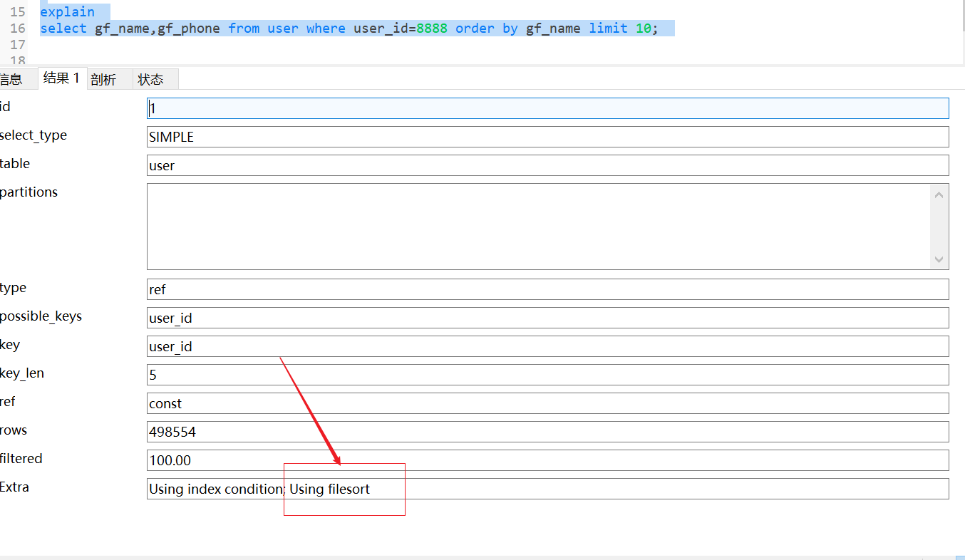Screen dimensions: 965x560
Task: Click the type field showing ref
Action: pyautogui.click(x=499, y=289)
